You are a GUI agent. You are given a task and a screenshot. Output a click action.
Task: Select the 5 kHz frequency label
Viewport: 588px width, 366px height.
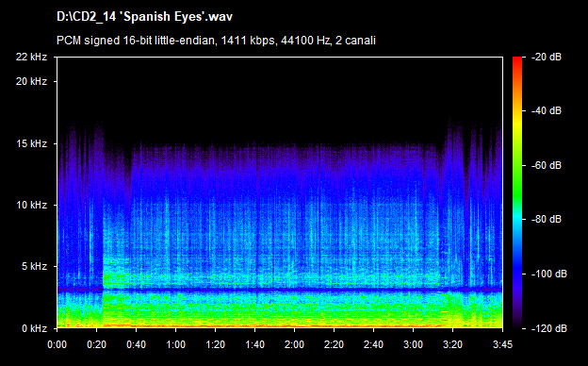pos(34,267)
